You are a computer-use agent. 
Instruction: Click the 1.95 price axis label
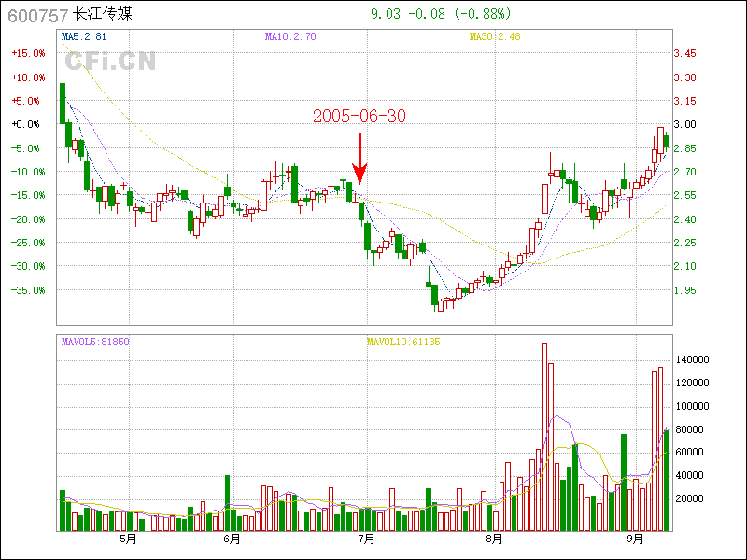[x=685, y=290]
